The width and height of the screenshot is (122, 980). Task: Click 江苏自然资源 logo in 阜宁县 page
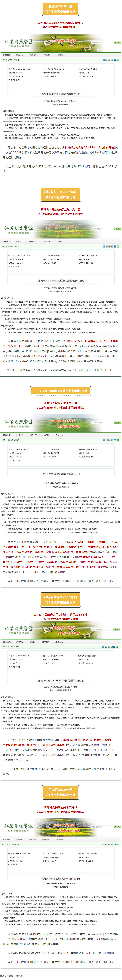(19, 423)
